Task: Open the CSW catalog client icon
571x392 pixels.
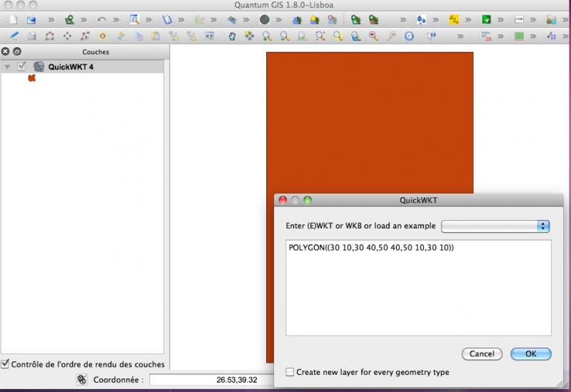Action: pos(520,20)
